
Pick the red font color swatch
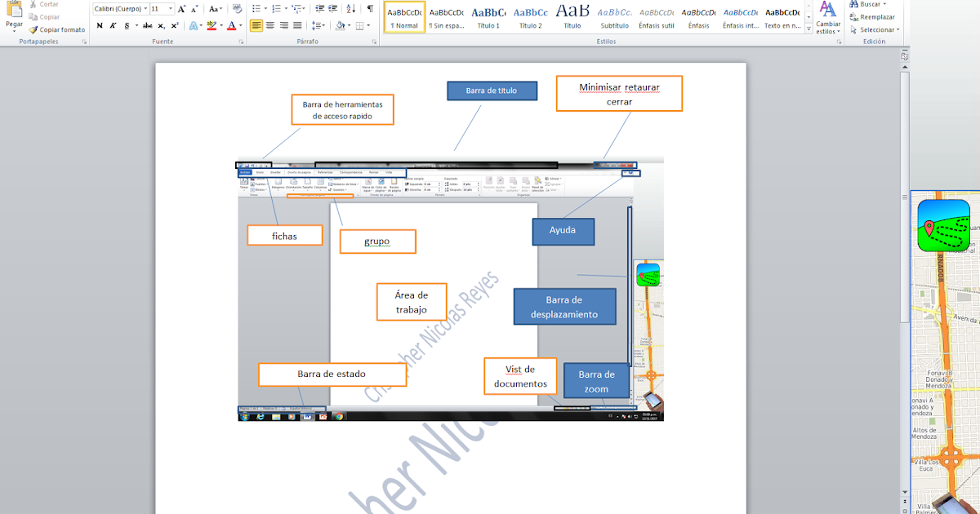coord(232,29)
